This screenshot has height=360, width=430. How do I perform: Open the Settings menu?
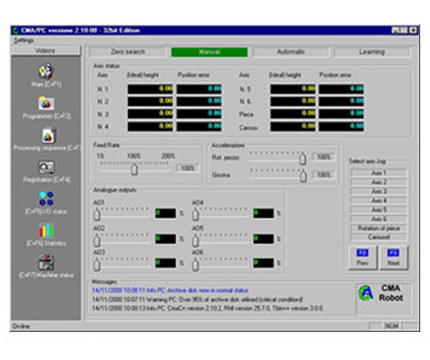(x=24, y=40)
